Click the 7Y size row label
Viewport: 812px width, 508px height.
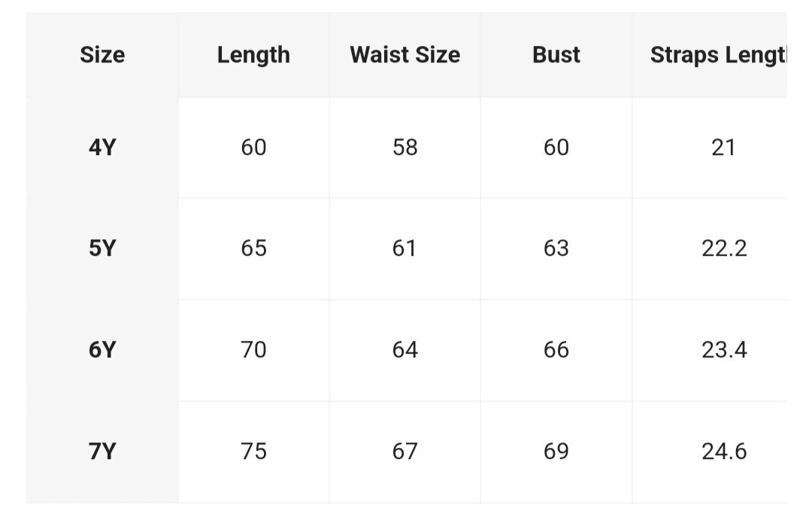(102, 452)
